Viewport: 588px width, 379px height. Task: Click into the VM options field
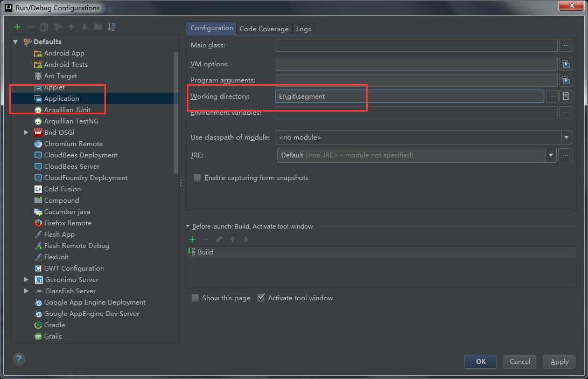[416, 64]
